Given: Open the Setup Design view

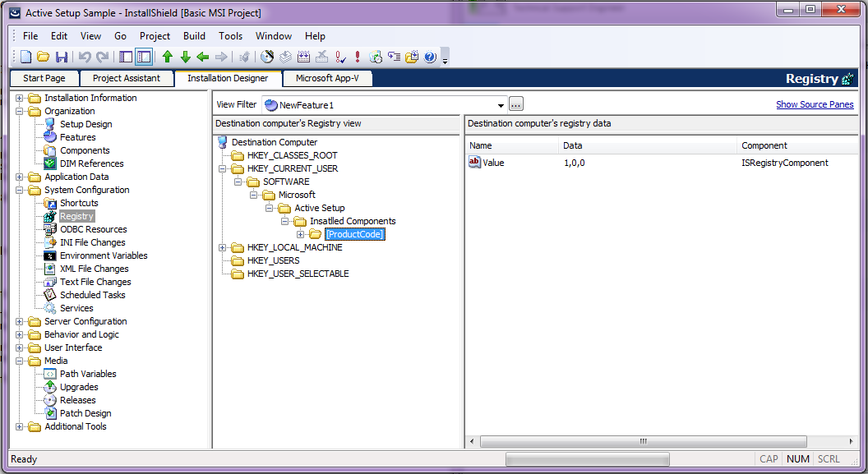Looking at the screenshot, I should (x=85, y=124).
